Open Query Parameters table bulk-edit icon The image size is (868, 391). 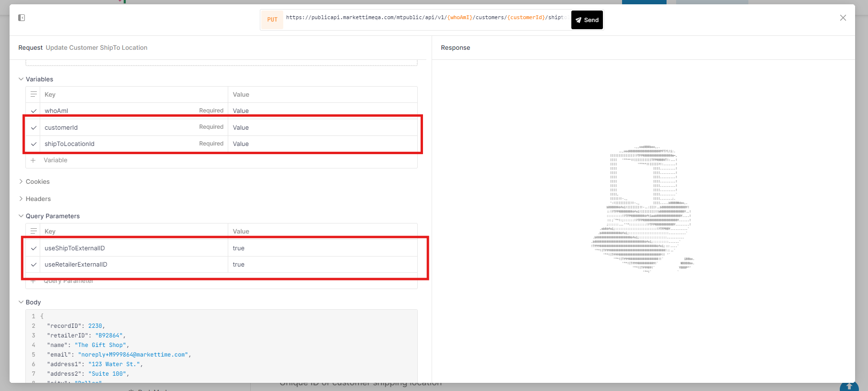tap(33, 231)
